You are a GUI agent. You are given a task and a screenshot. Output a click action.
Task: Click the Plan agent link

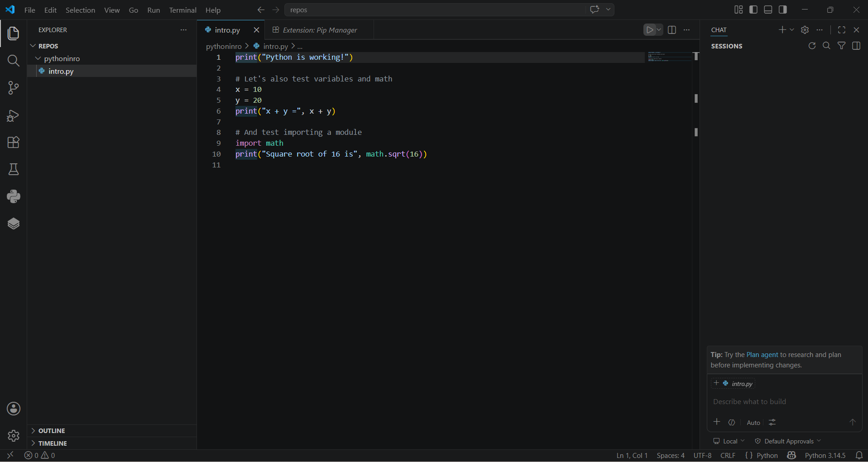[762, 355]
